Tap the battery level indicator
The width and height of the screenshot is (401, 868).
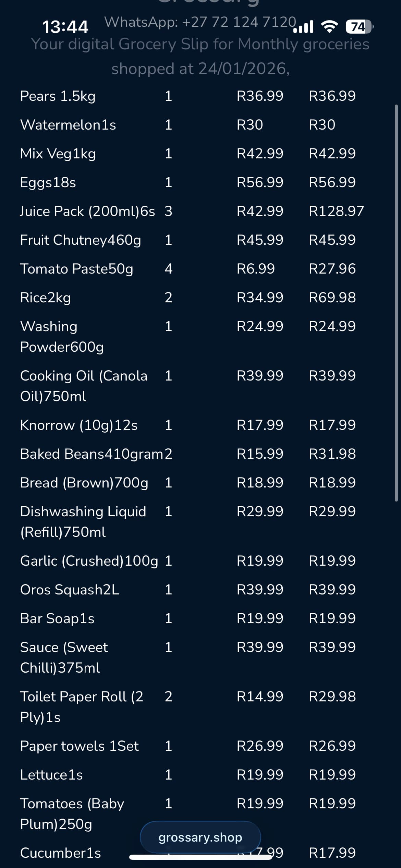[x=359, y=26]
